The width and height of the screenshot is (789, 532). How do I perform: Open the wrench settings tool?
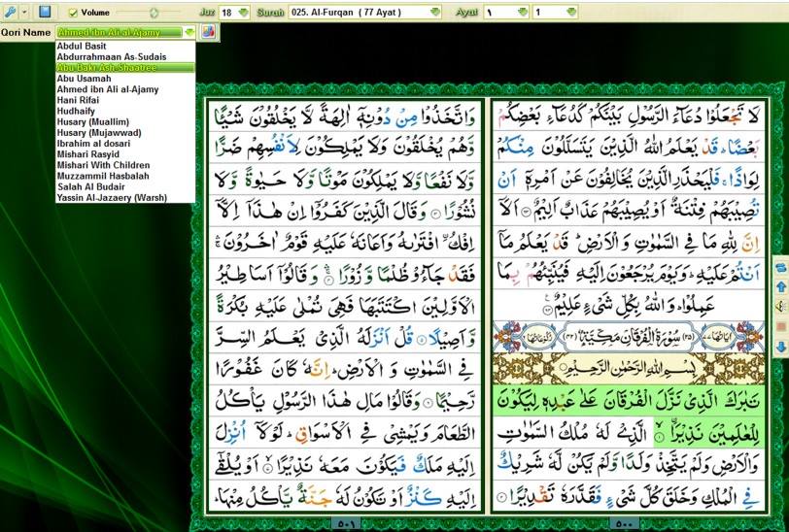(x=9, y=12)
